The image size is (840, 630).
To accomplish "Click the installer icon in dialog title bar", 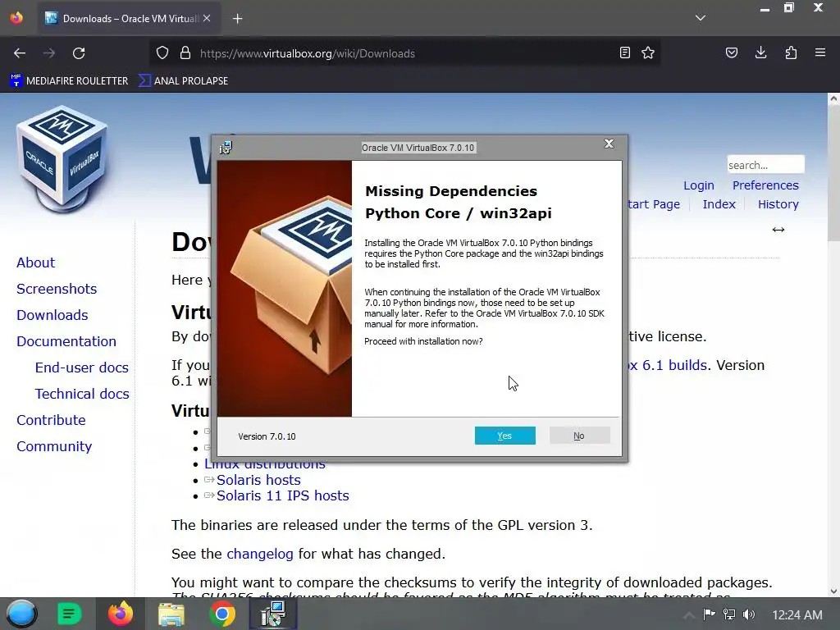I will (x=226, y=148).
